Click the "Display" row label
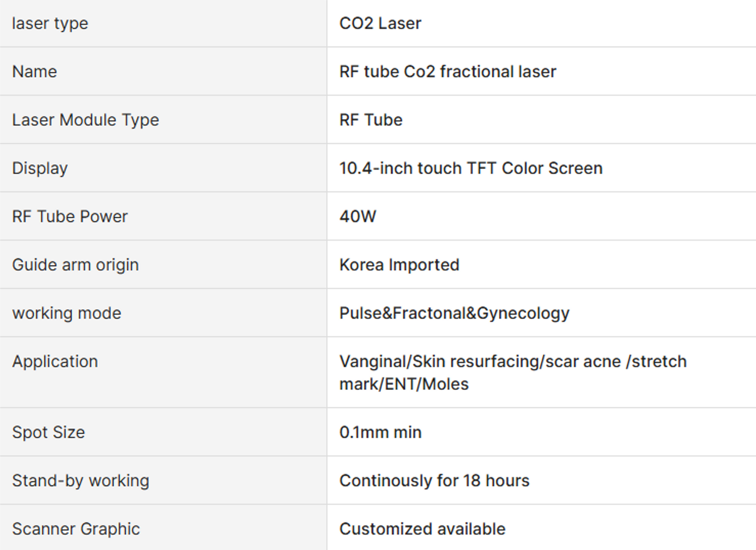Screen dimensions: 756x550 point(40,168)
